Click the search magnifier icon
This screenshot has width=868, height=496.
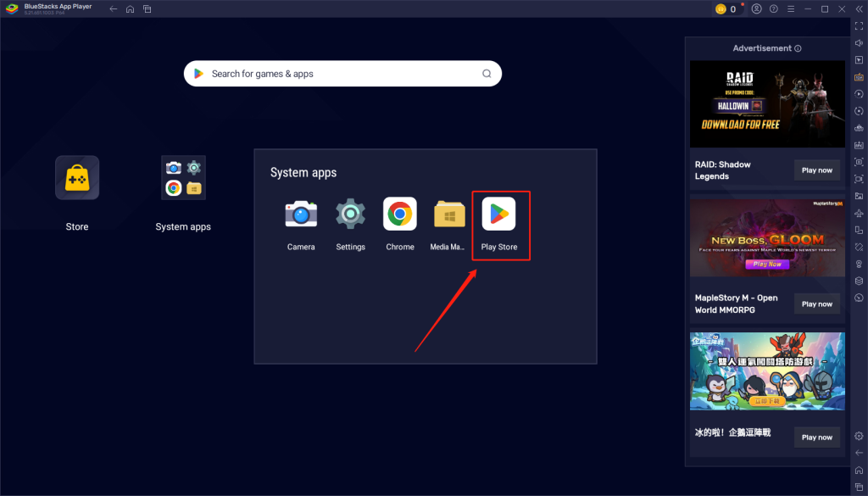(x=487, y=74)
